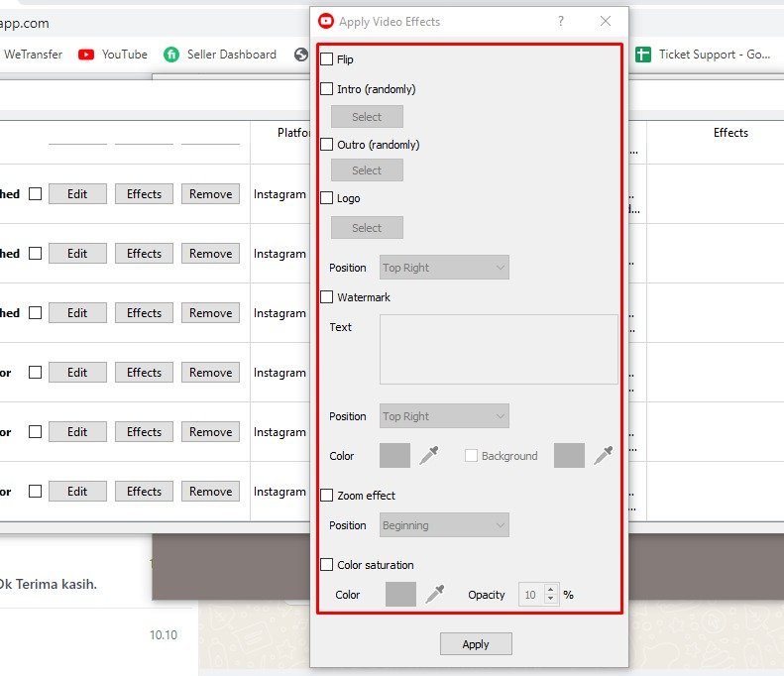
Task: Click the Watermark color swatch
Action: click(x=394, y=455)
